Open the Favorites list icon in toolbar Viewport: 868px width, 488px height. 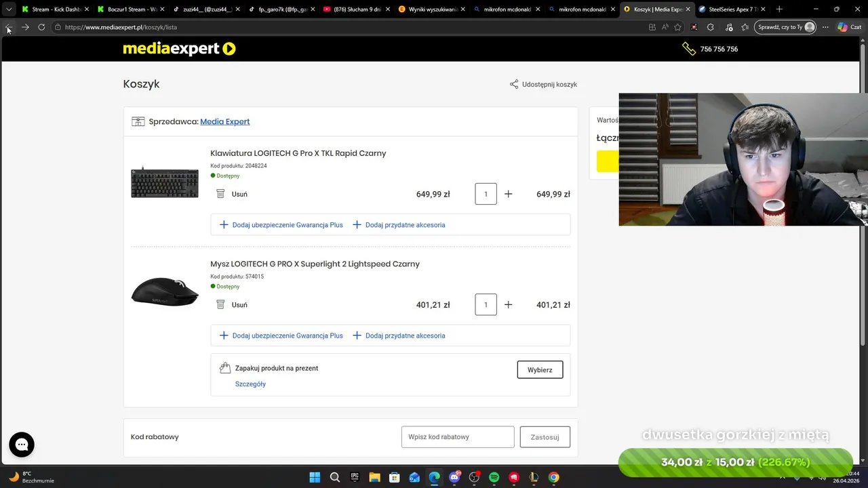[x=745, y=27]
